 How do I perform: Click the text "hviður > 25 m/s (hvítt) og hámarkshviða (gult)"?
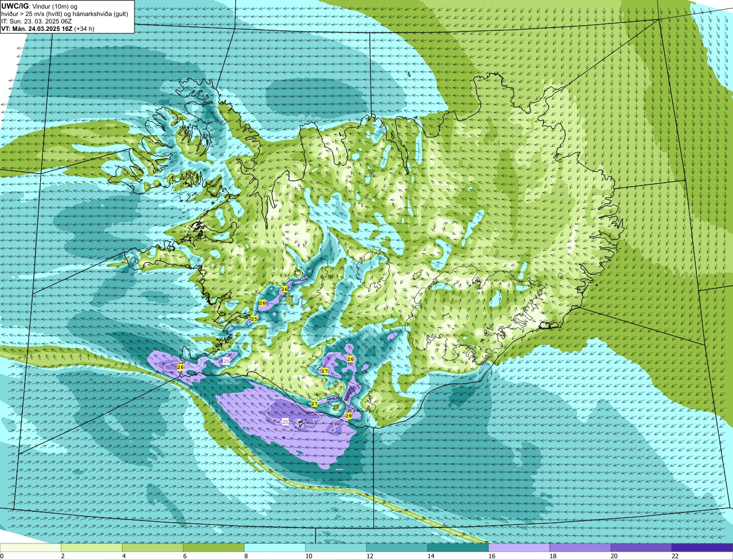(x=65, y=13)
